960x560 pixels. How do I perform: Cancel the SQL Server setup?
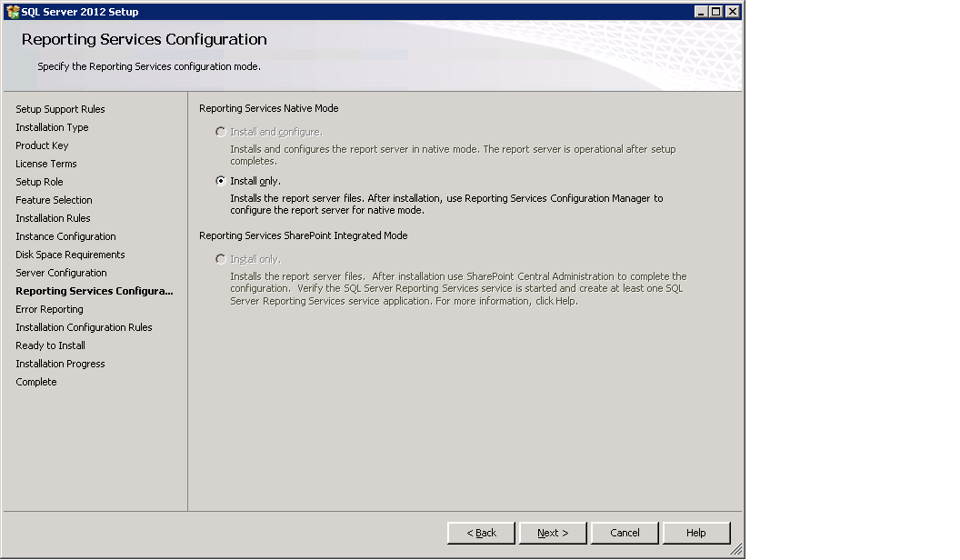625,533
